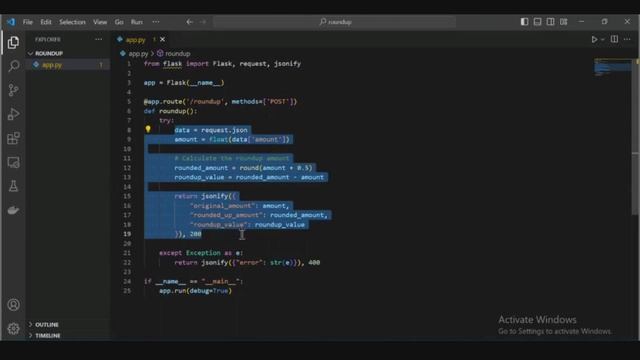
Task: Open editor More Actions ellipsis
Action: click(x=627, y=39)
